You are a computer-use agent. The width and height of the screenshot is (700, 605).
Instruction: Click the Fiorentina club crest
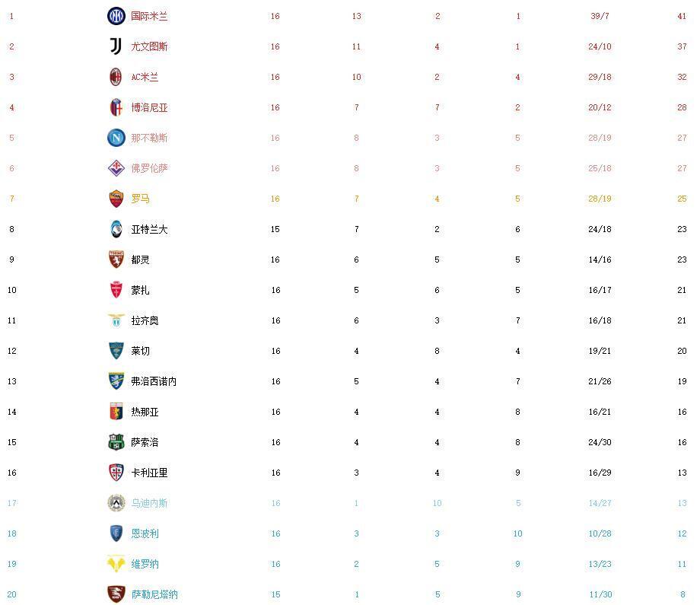(116, 168)
